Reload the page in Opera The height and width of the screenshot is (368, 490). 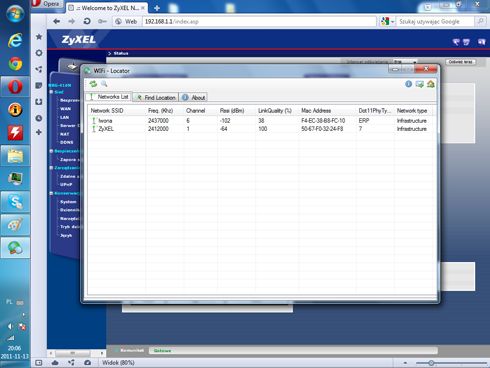[87, 21]
